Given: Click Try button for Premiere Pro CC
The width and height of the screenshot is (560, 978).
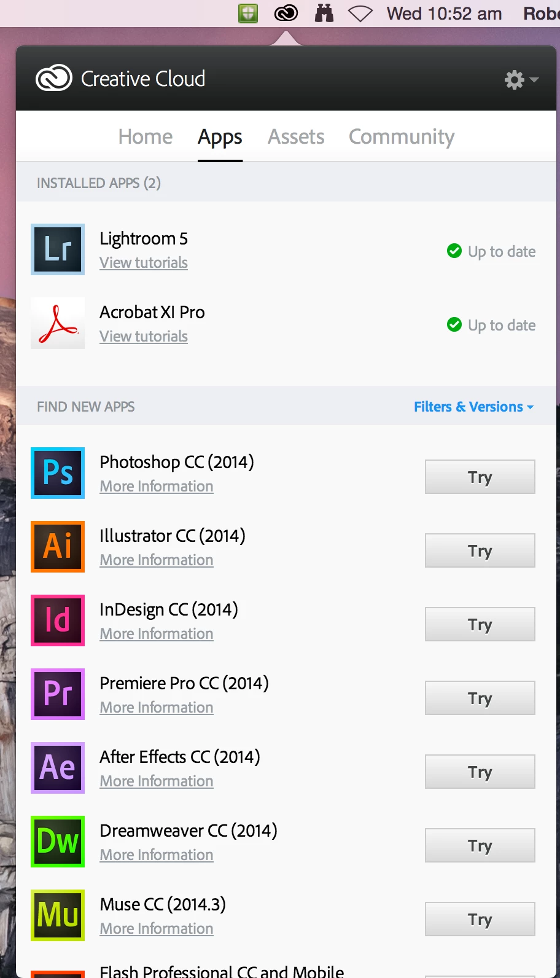Looking at the screenshot, I should click(x=480, y=698).
